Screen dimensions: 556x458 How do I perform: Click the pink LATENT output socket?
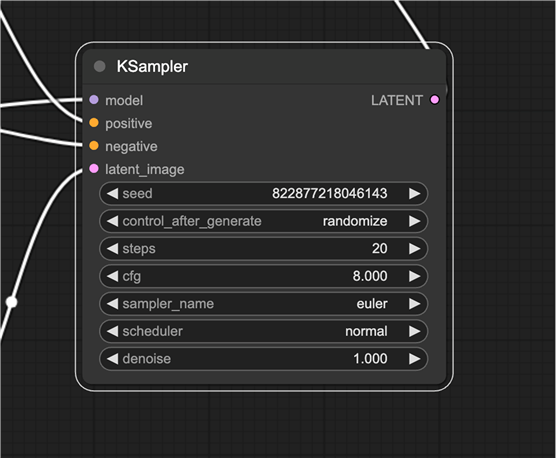[x=434, y=100]
